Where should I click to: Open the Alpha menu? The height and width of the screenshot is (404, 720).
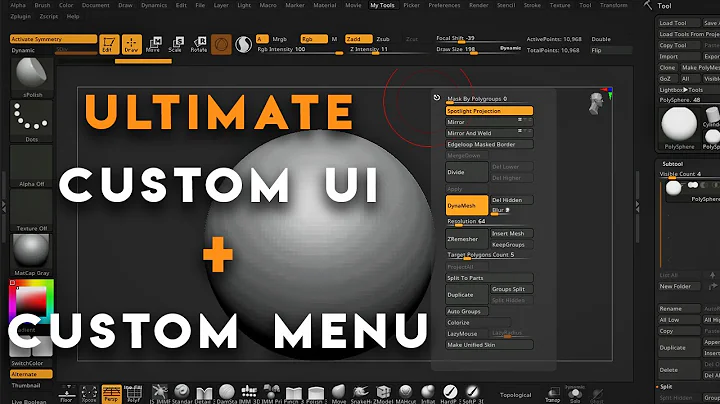click(18, 5)
